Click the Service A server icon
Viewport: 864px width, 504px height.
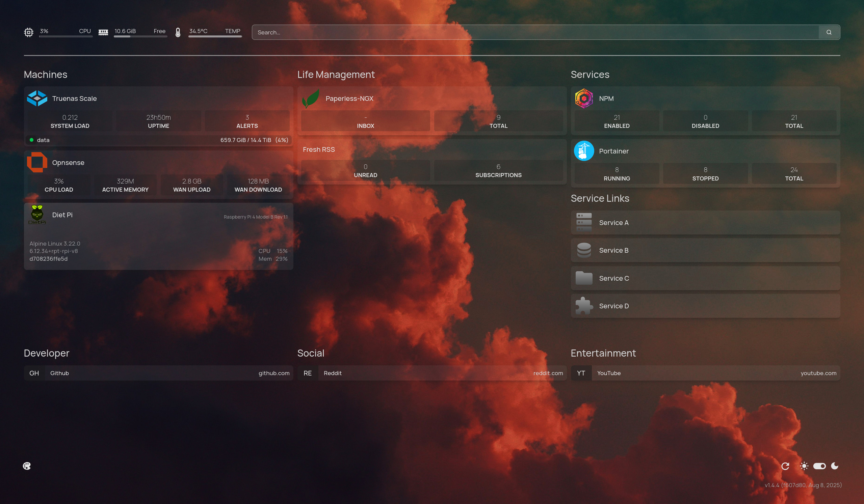pyautogui.click(x=584, y=222)
